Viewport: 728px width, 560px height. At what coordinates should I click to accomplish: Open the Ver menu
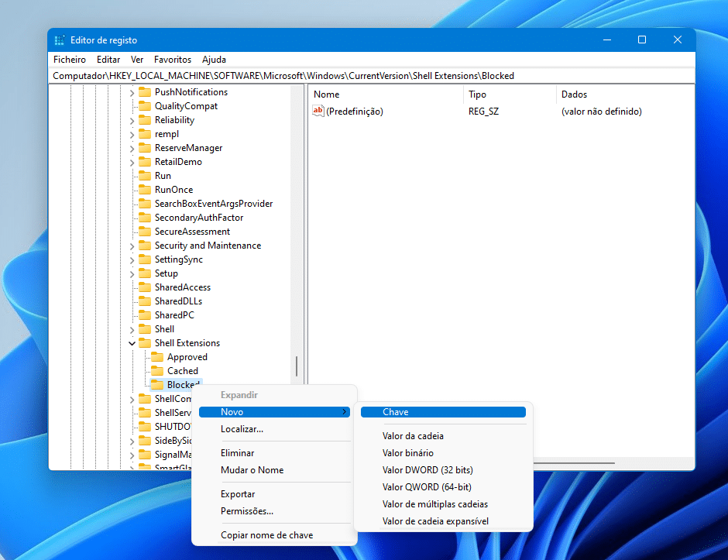[137, 60]
